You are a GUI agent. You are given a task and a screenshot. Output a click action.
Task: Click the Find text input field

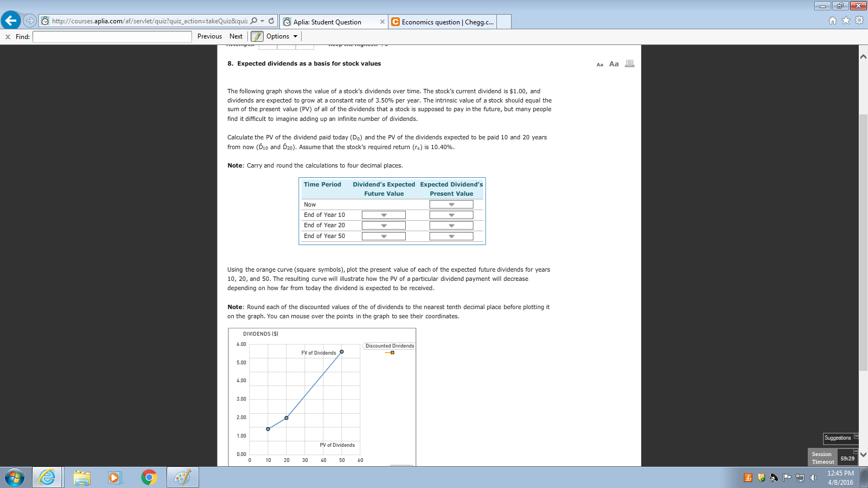(x=112, y=37)
